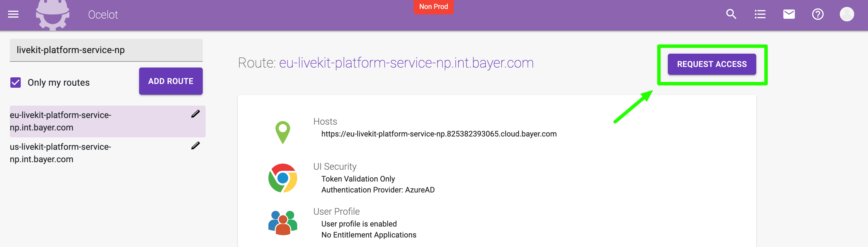Open search via magnifier icon
Viewport: 868px width, 247px height.
(731, 14)
